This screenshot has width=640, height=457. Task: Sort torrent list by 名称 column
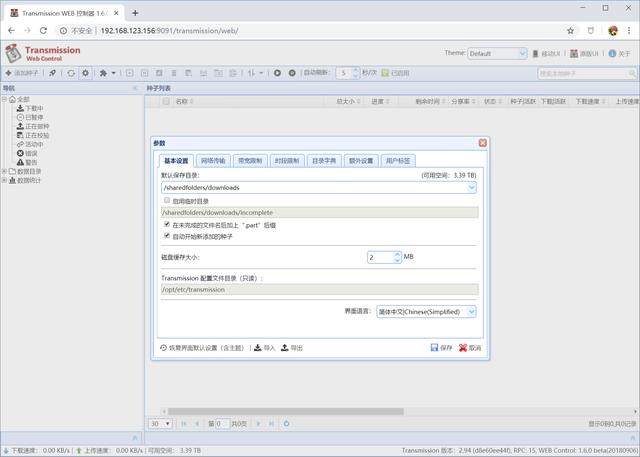(x=182, y=101)
